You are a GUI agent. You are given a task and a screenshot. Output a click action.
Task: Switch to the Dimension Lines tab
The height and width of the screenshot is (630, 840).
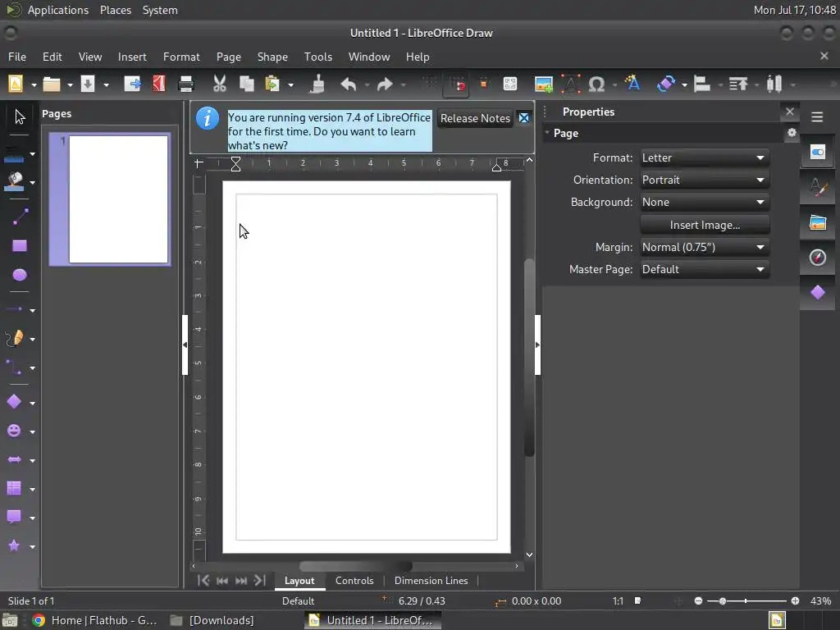(x=431, y=581)
